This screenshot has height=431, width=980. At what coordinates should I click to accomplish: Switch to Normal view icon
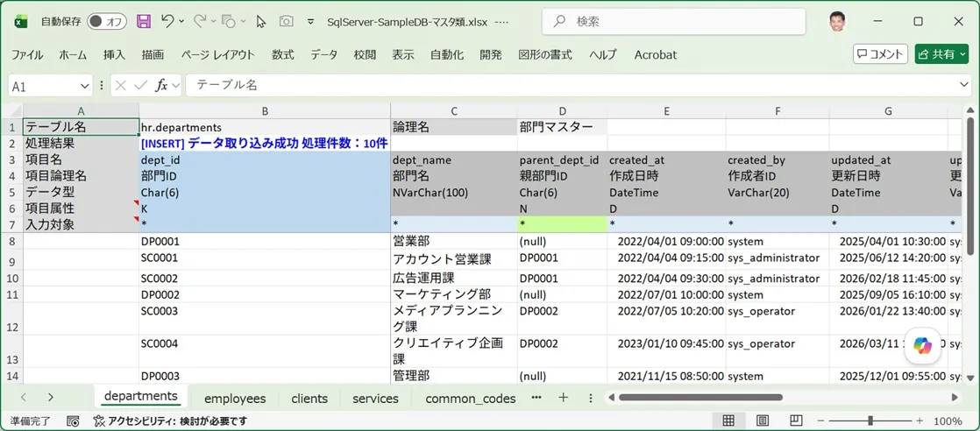728,421
